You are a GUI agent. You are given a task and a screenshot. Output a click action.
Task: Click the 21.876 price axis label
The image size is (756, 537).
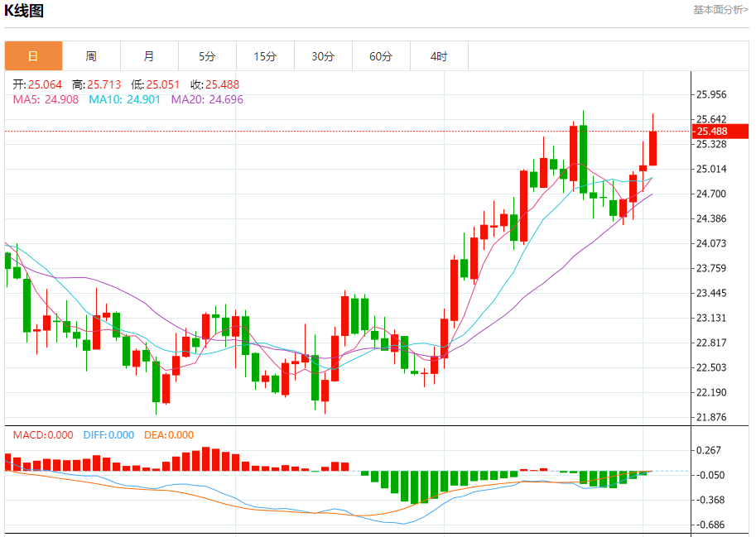pyautogui.click(x=711, y=417)
